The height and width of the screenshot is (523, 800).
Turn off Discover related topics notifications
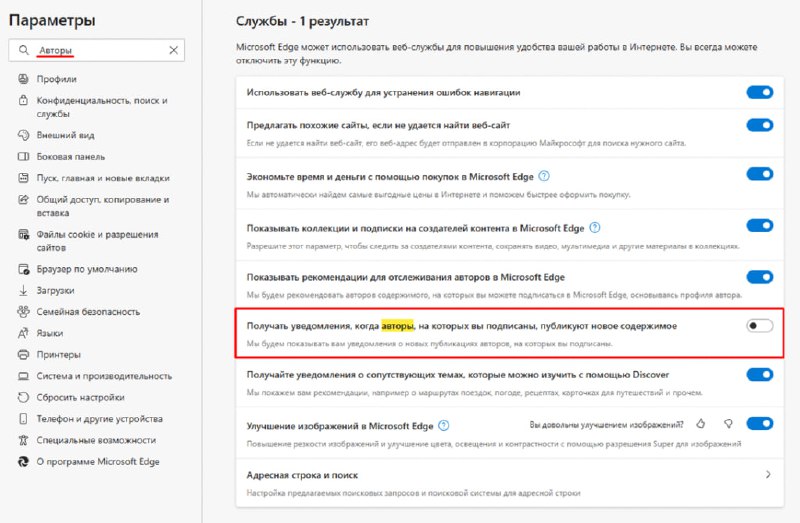[759, 375]
